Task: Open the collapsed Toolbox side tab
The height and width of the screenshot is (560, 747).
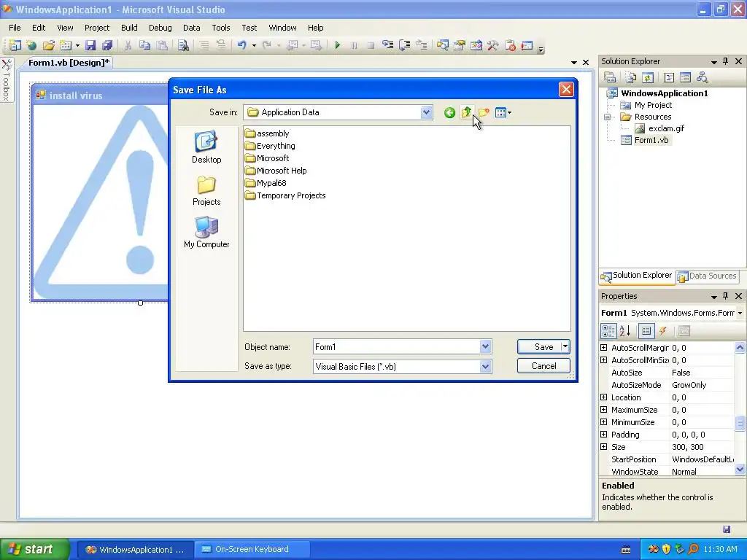Action: pos(7,79)
